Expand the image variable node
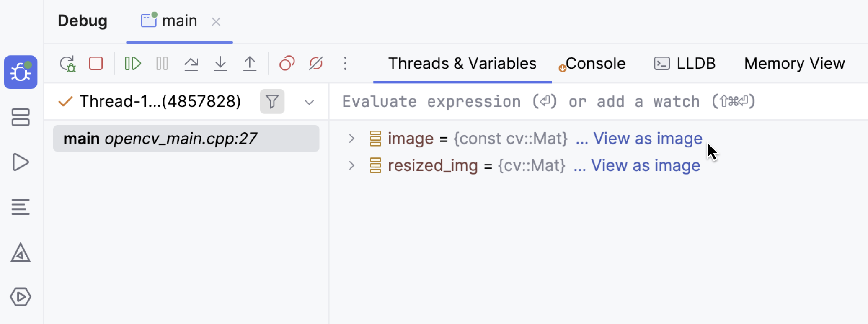Screen dimensions: 868x324 click(351, 139)
